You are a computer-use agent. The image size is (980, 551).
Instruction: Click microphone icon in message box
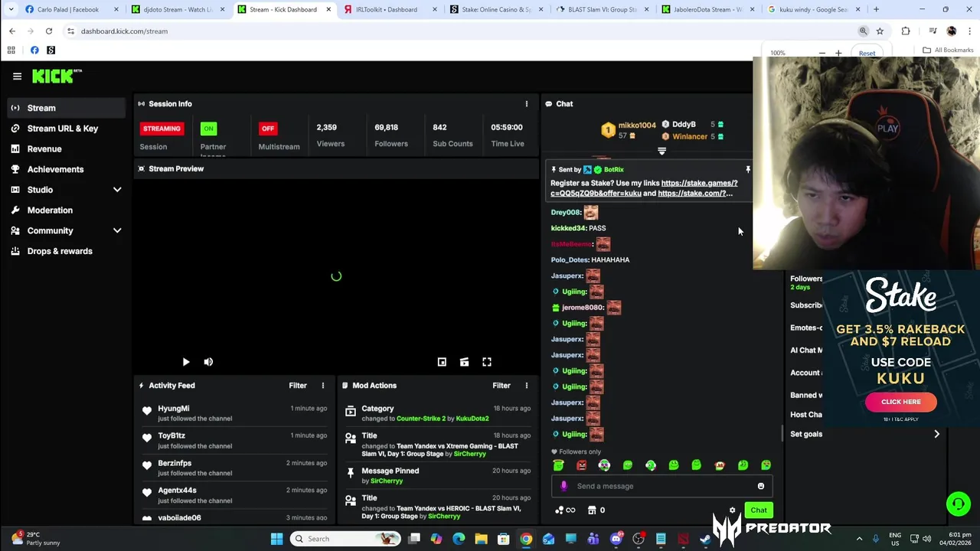click(x=563, y=486)
